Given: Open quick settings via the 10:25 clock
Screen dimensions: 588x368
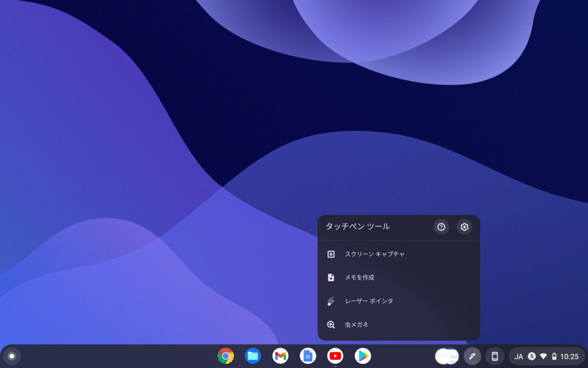Looking at the screenshot, I should tap(569, 357).
